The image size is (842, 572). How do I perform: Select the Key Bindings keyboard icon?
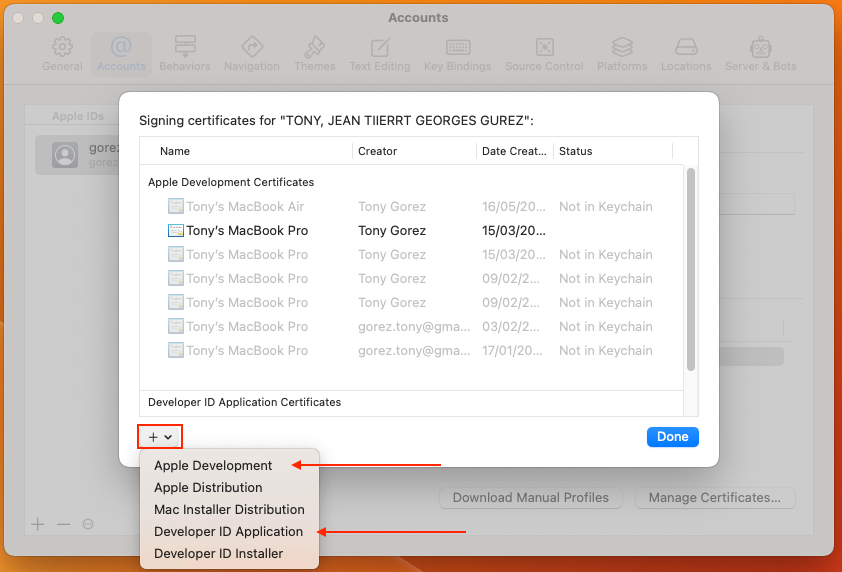(x=458, y=47)
